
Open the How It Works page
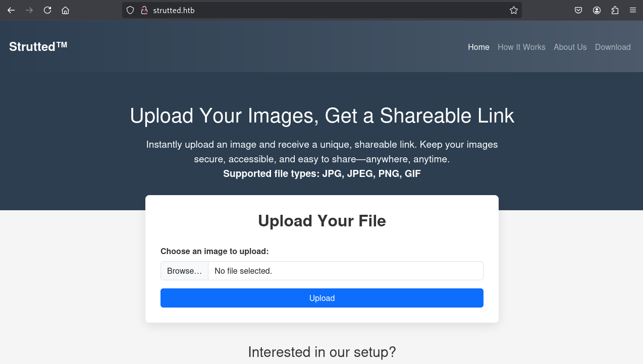tap(521, 47)
